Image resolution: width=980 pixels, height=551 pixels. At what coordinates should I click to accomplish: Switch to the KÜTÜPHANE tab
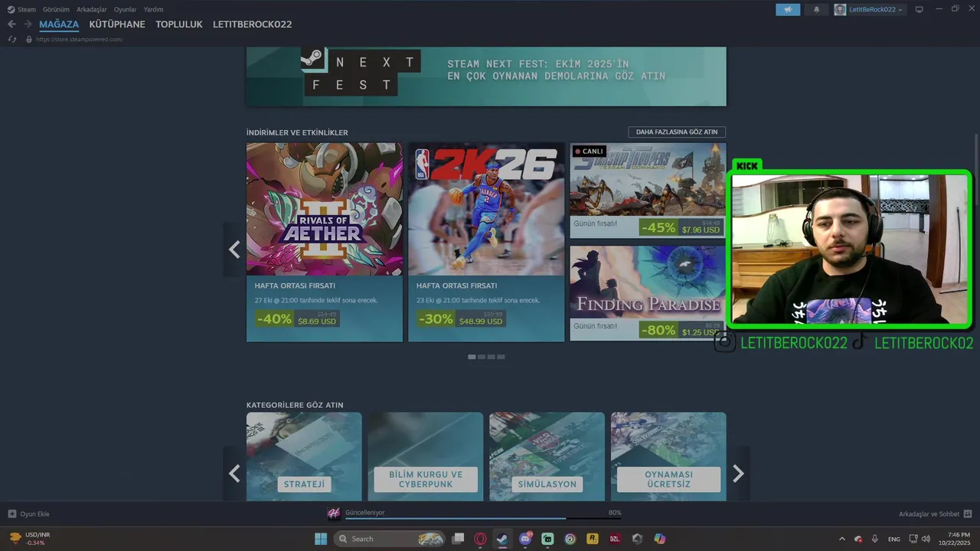click(117, 24)
